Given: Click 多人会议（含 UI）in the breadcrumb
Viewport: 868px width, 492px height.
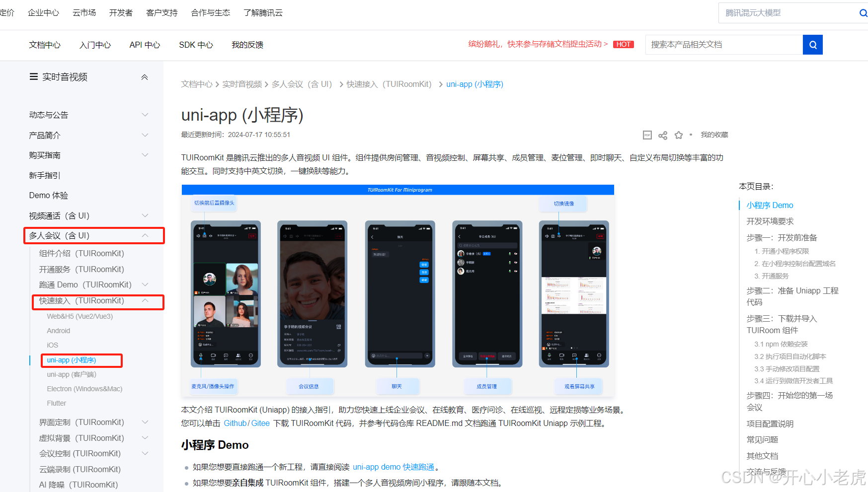Looking at the screenshot, I should (x=303, y=84).
